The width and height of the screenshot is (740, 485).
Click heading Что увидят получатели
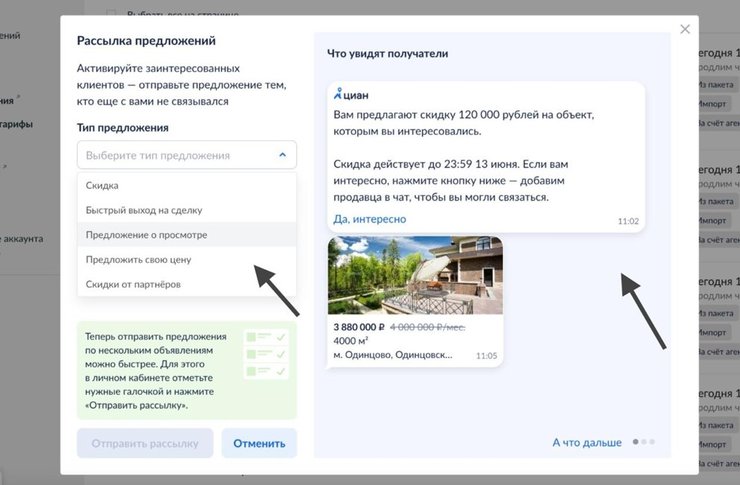tap(387, 53)
